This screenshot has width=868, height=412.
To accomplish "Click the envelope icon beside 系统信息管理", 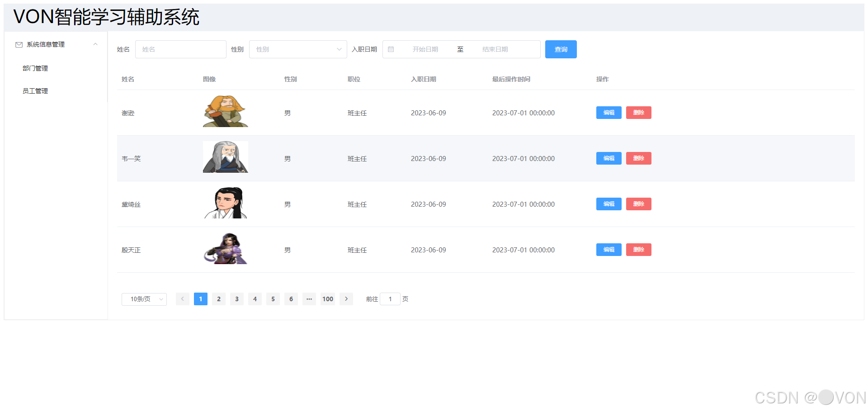I will point(19,44).
